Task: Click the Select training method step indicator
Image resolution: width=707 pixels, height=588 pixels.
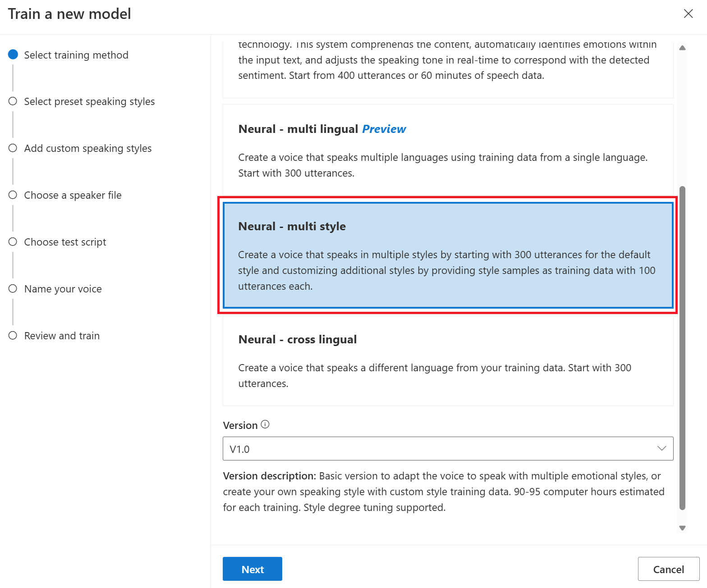Action: tap(13, 55)
